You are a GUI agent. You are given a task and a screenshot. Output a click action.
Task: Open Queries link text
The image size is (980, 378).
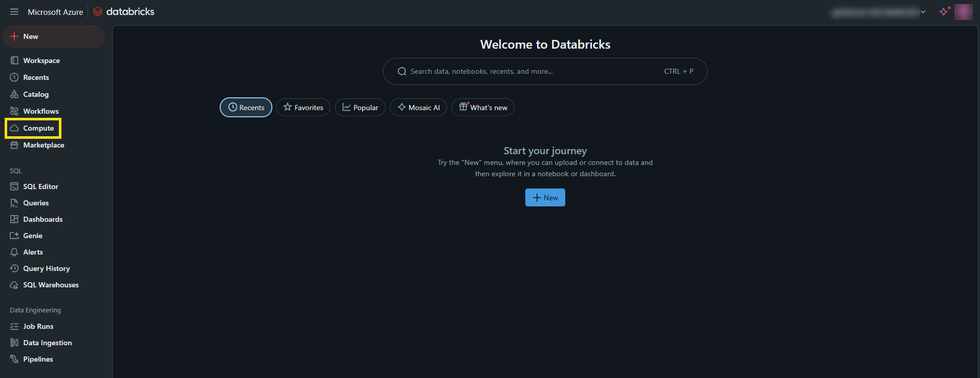point(36,203)
